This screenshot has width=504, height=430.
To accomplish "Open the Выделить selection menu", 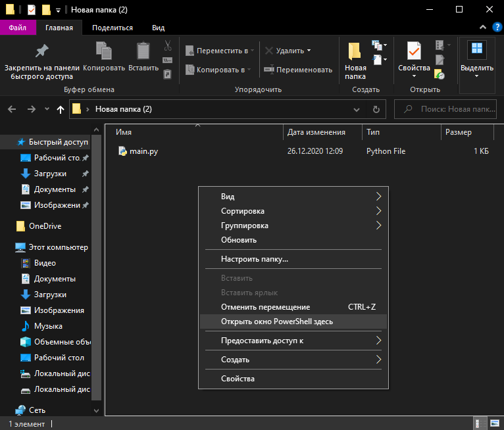I will coord(477,60).
